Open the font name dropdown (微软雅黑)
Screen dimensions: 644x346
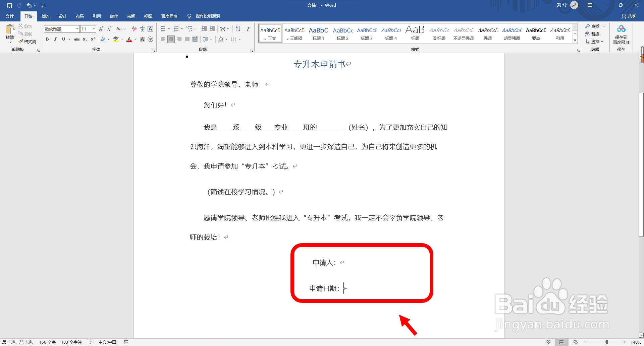pos(77,29)
